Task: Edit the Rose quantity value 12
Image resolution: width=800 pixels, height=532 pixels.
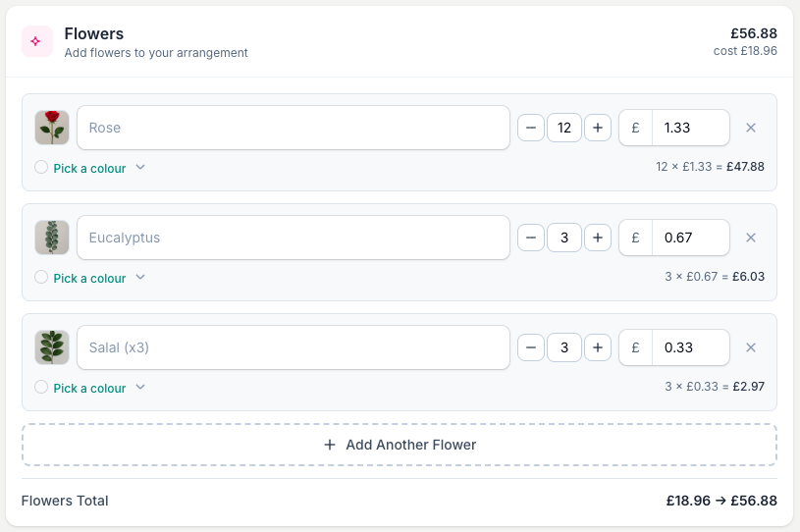Action: tap(564, 128)
